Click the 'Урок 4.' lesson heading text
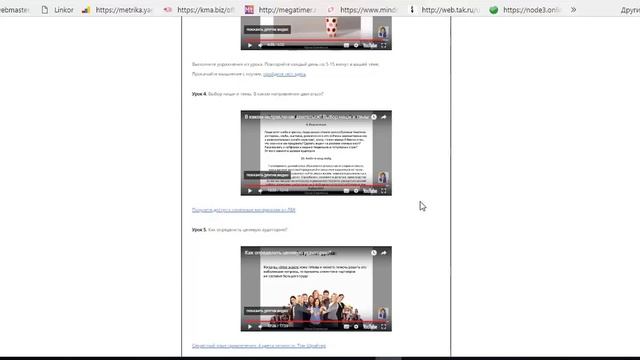The height and width of the screenshot is (360, 640). click(199, 94)
